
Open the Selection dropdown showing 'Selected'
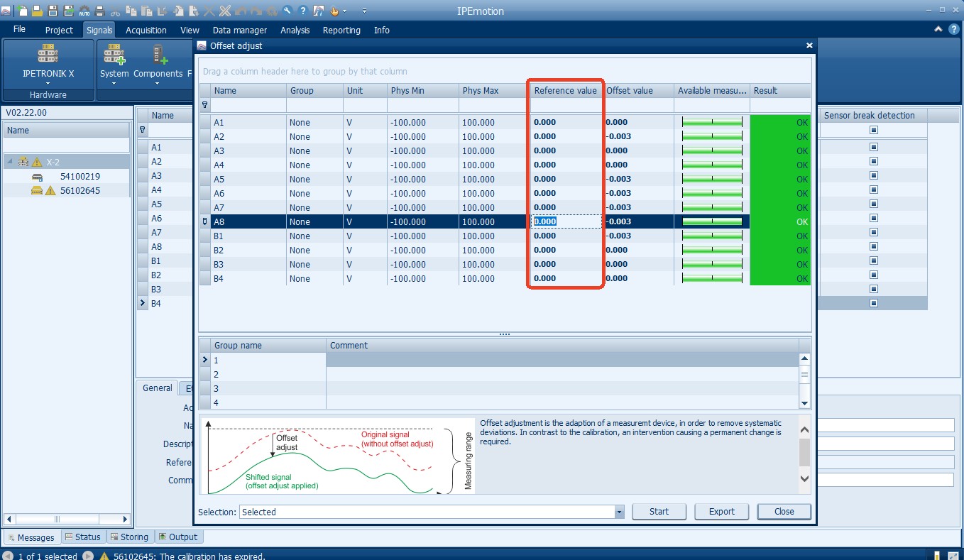(x=619, y=512)
